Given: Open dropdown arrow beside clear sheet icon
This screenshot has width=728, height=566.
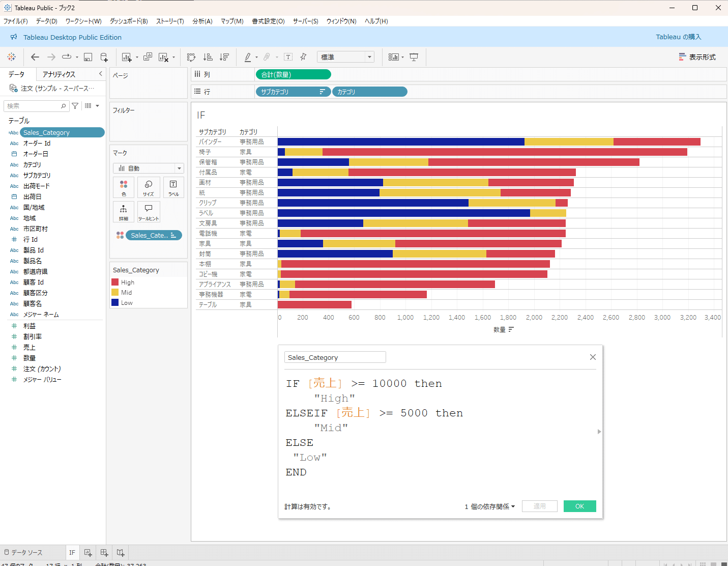Looking at the screenshot, I should pos(173,58).
